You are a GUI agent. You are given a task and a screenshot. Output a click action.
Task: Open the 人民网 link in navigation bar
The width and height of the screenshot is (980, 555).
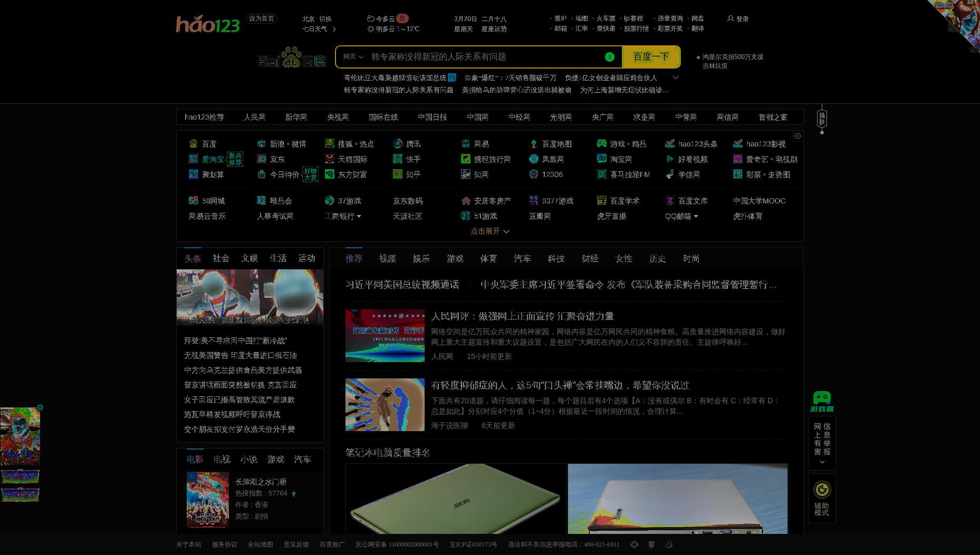tap(254, 117)
